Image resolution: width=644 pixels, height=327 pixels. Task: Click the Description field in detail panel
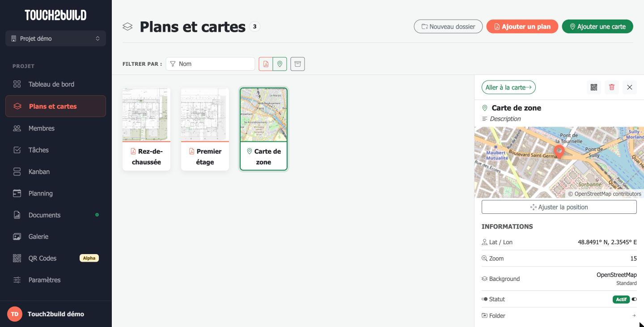(x=505, y=119)
